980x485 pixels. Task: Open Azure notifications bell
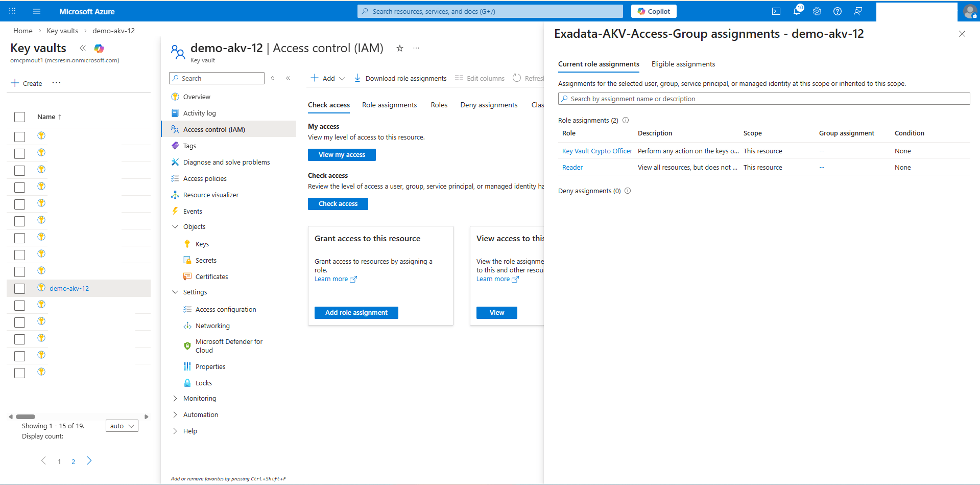tap(797, 11)
